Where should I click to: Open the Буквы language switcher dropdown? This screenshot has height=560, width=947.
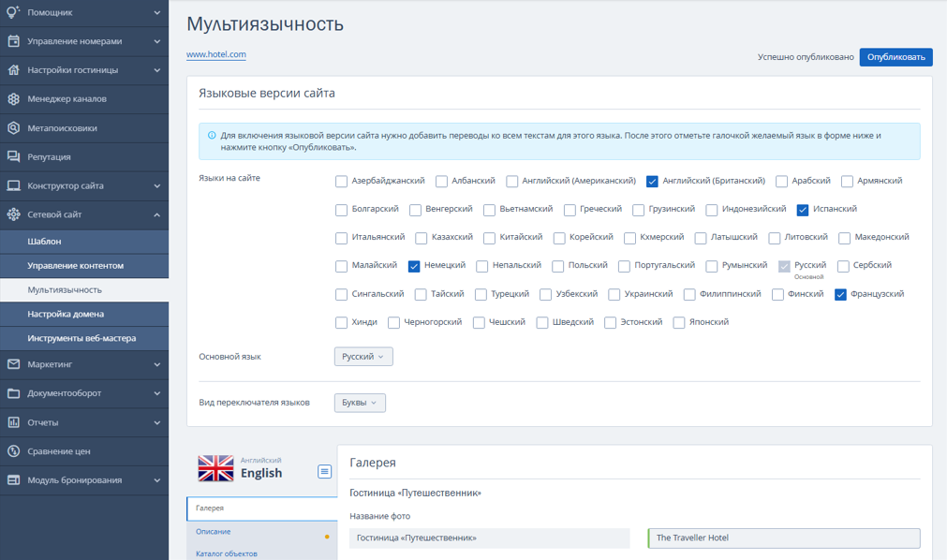[360, 403]
